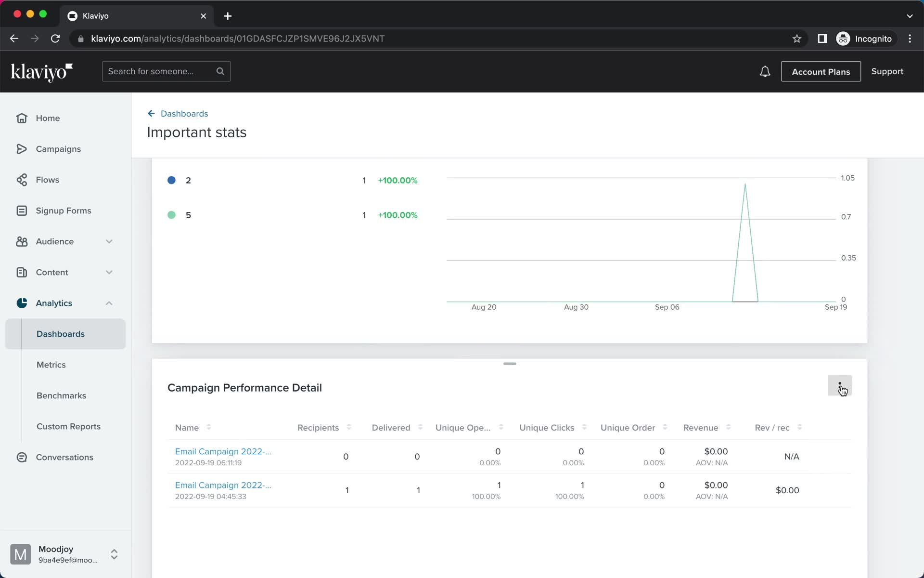Click the notification bell icon

click(x=765, y=71)
